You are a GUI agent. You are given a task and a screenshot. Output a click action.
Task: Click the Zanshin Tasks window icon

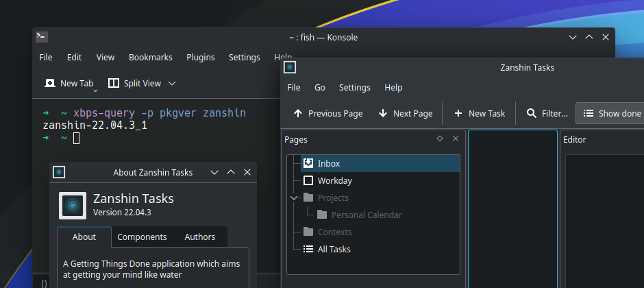coord(290,67)
